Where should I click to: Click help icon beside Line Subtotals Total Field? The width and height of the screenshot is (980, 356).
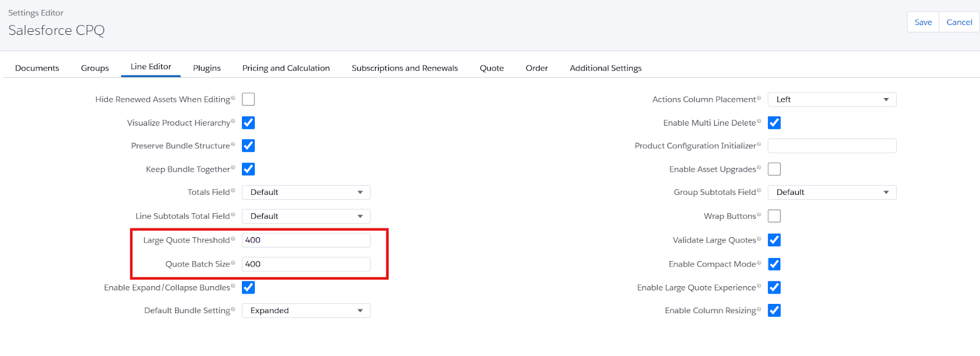pyautogui.click(x=233, y=214)
